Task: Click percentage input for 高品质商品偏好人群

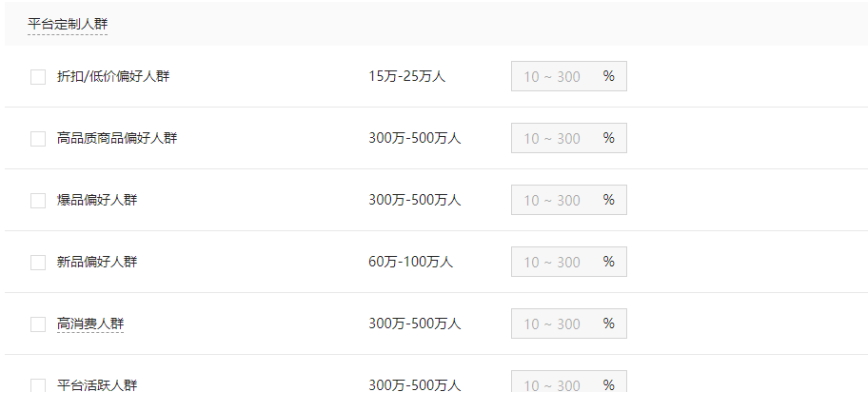Action: (x=554, y=139)
